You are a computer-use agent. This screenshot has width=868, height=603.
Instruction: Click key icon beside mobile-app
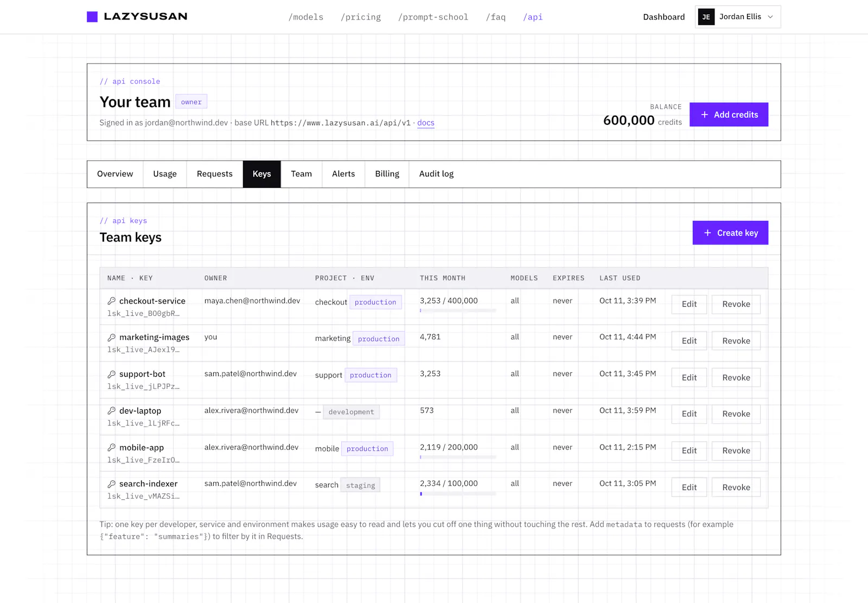[111, 447]
